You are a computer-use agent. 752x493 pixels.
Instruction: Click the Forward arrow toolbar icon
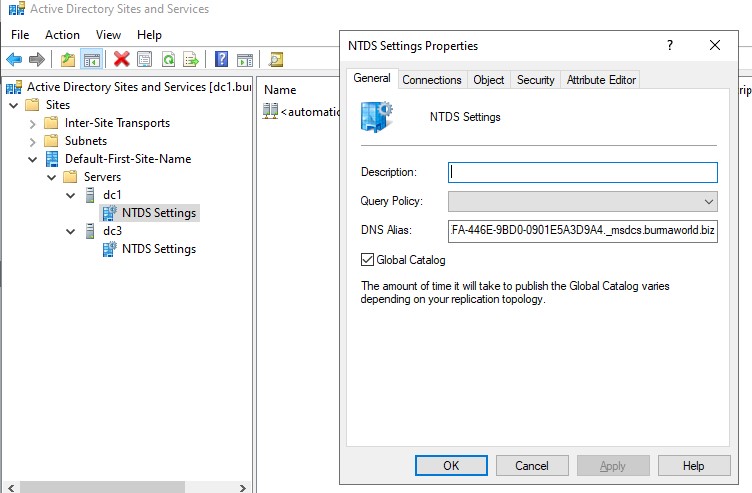tap(37, 59)
